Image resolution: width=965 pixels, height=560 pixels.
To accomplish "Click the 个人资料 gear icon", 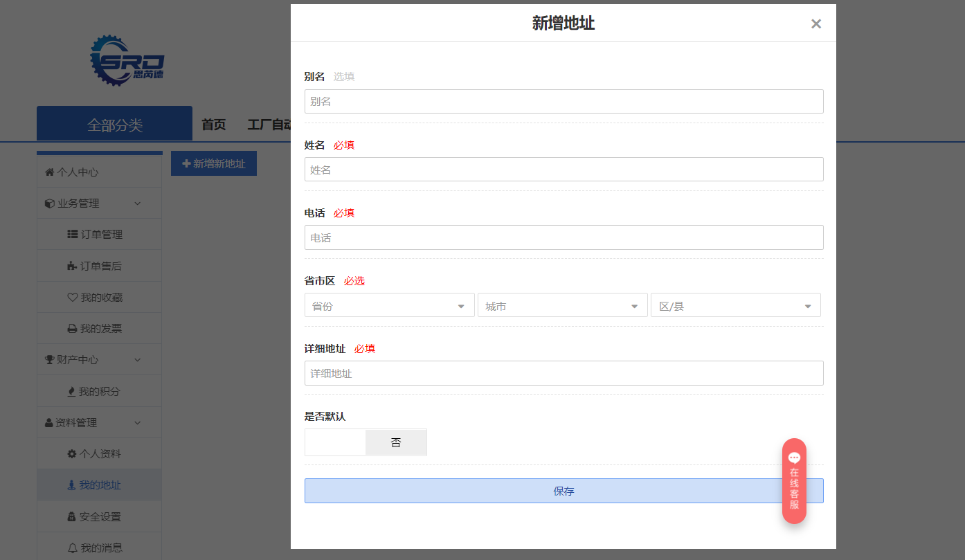I will [72, 454].
